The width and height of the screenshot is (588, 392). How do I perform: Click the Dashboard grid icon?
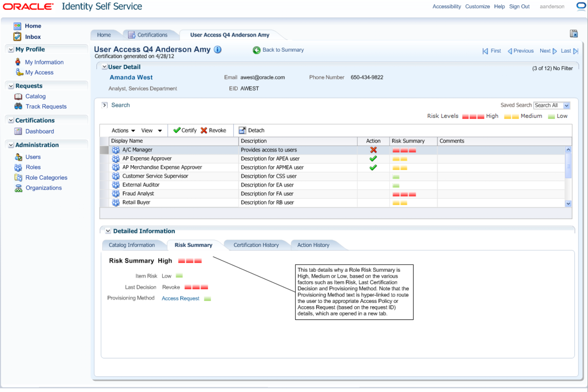(x=18, y=131)
